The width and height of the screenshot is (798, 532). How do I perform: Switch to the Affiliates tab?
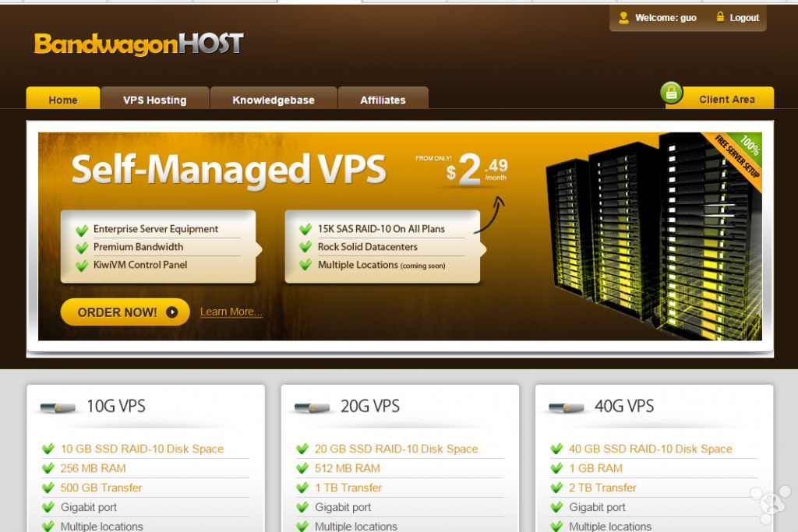383,98
